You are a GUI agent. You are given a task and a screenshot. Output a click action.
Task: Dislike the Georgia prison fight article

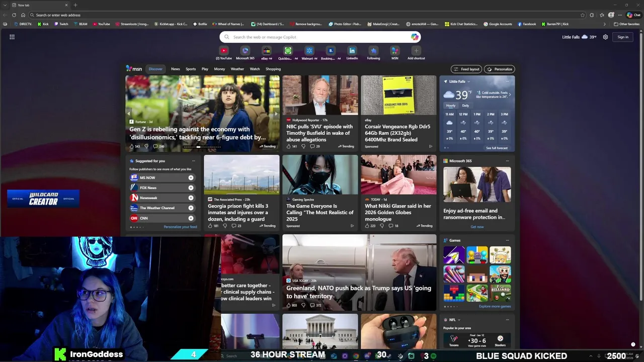pyautogui.click(x=225, y=226)
